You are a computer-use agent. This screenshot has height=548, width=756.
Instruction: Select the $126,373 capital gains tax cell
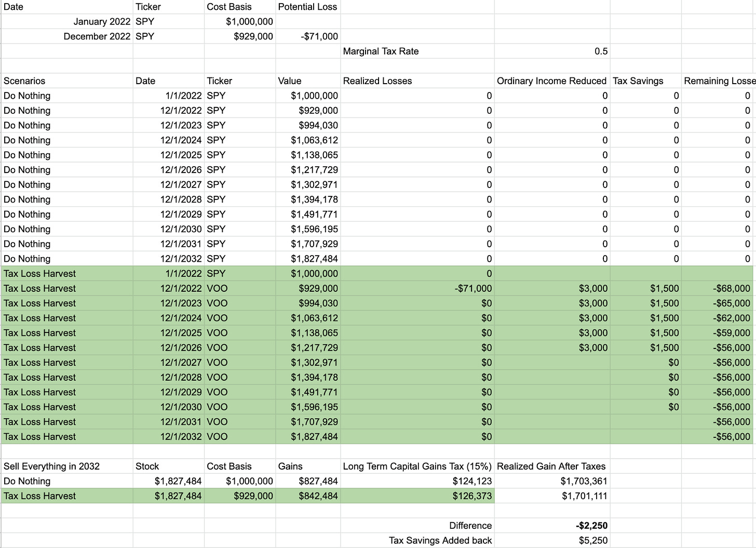click(417, 496)
